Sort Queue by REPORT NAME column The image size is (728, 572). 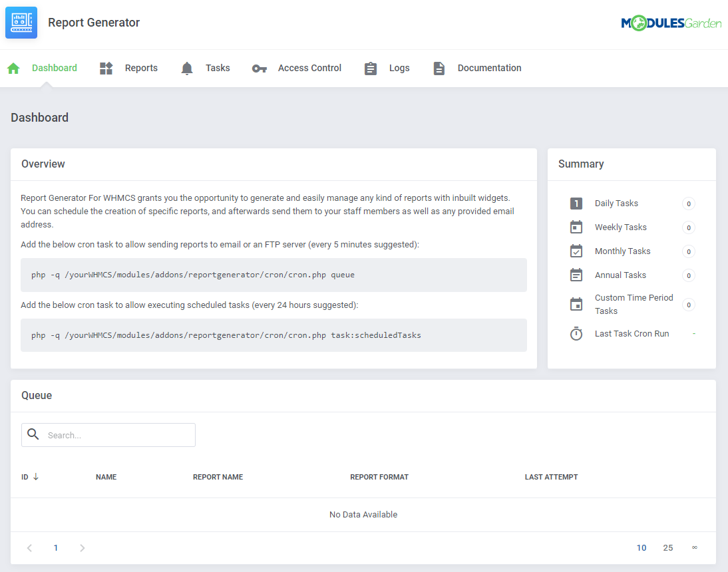pos(218,477)
